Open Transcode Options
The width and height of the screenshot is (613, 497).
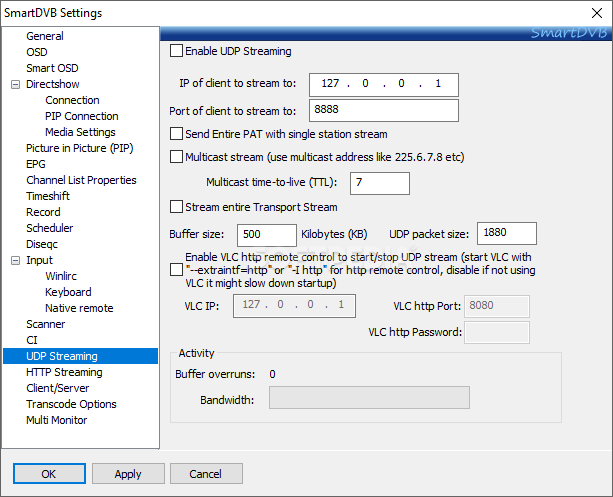tap(71, 404)
